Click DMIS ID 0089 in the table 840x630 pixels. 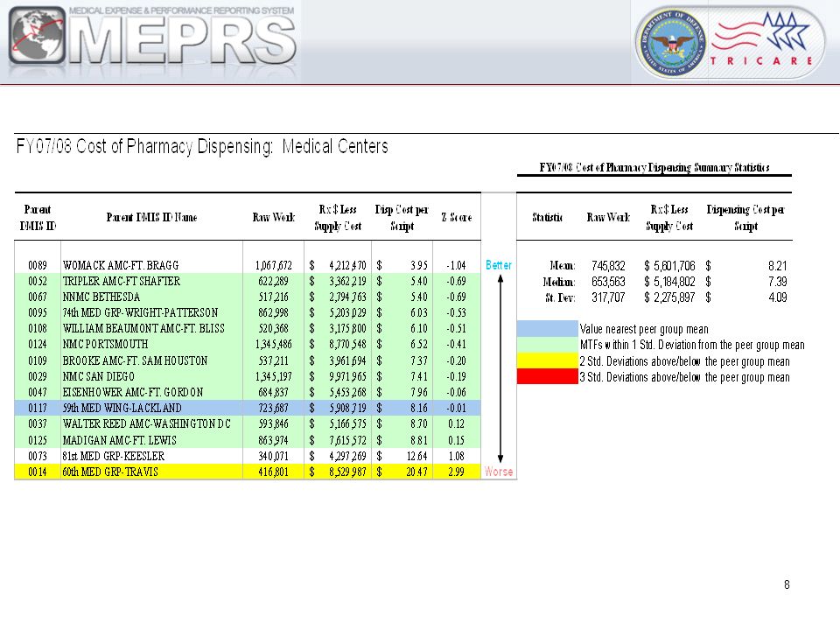click(x=38, y=265)
